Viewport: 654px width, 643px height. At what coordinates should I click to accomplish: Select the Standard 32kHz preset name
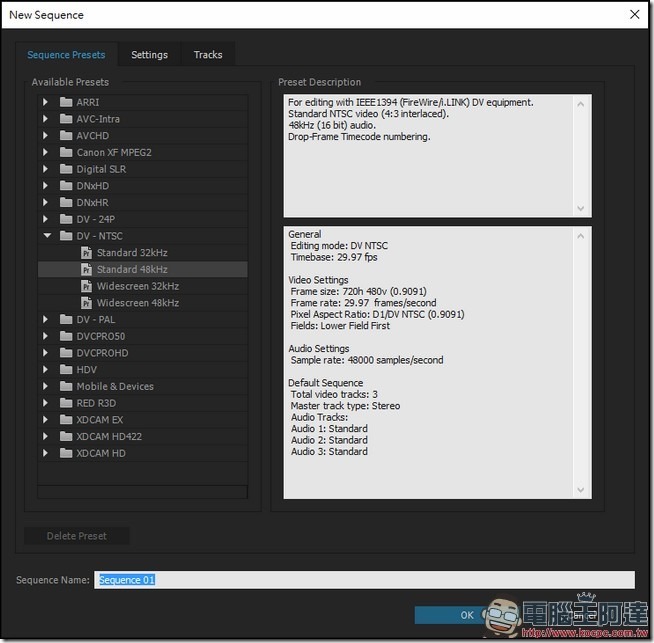tap(132, 253)
